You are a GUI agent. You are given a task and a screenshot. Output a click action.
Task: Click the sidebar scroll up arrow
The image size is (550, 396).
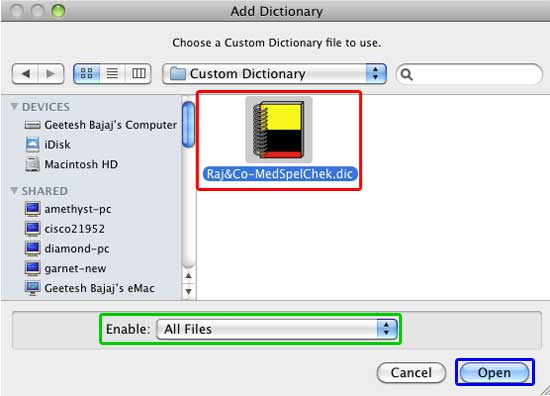pos(188,276)
